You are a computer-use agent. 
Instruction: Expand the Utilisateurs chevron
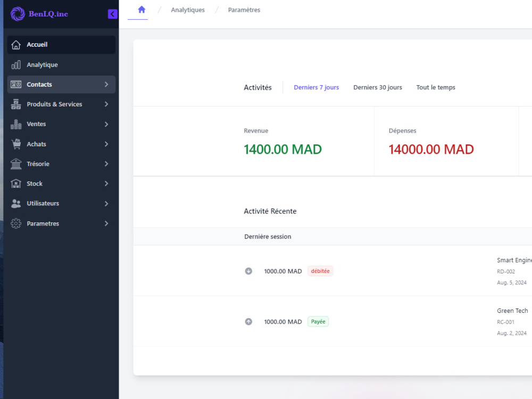pos(106,204)
